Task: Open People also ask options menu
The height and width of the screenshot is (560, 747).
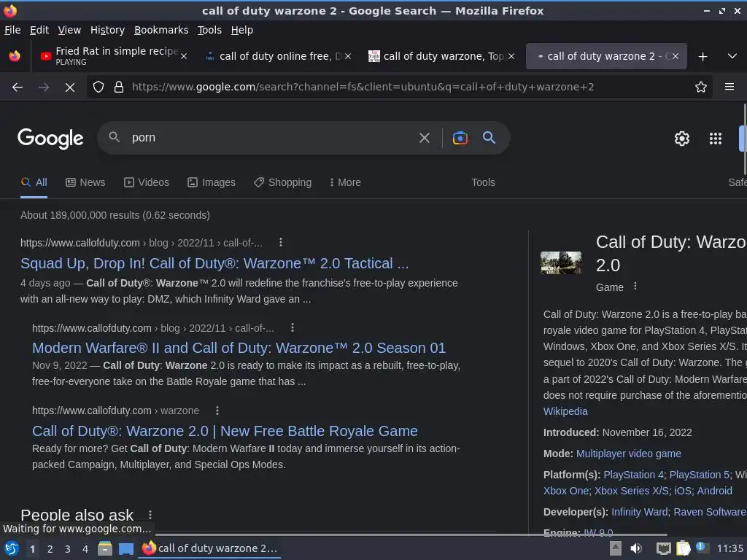Action: pos(150,515)
